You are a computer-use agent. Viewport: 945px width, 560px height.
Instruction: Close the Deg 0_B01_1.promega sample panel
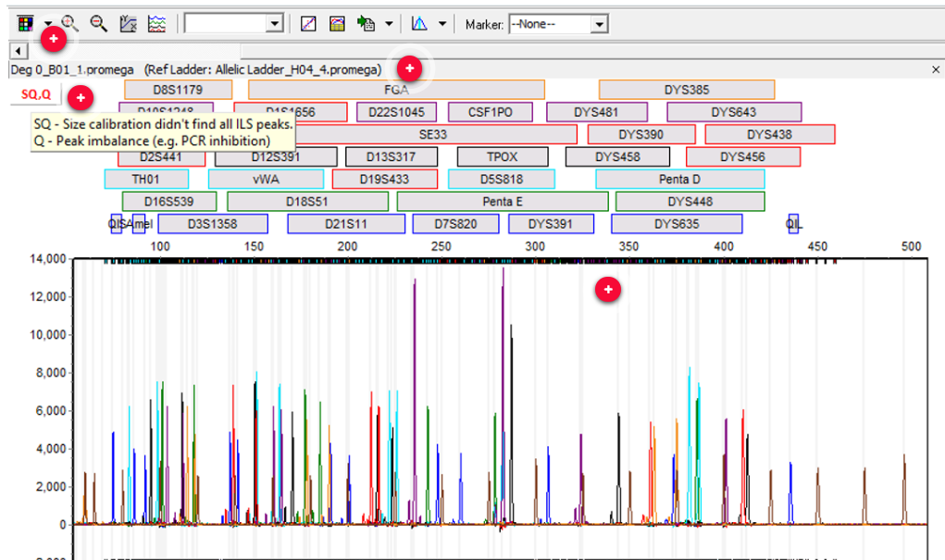(x=936, y=70)
